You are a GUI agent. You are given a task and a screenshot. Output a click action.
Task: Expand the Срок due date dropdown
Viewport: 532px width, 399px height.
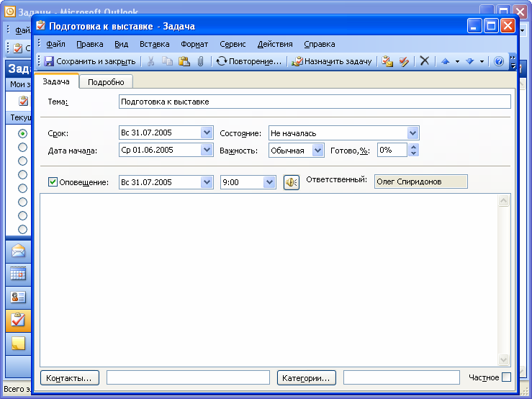(207, 133)
